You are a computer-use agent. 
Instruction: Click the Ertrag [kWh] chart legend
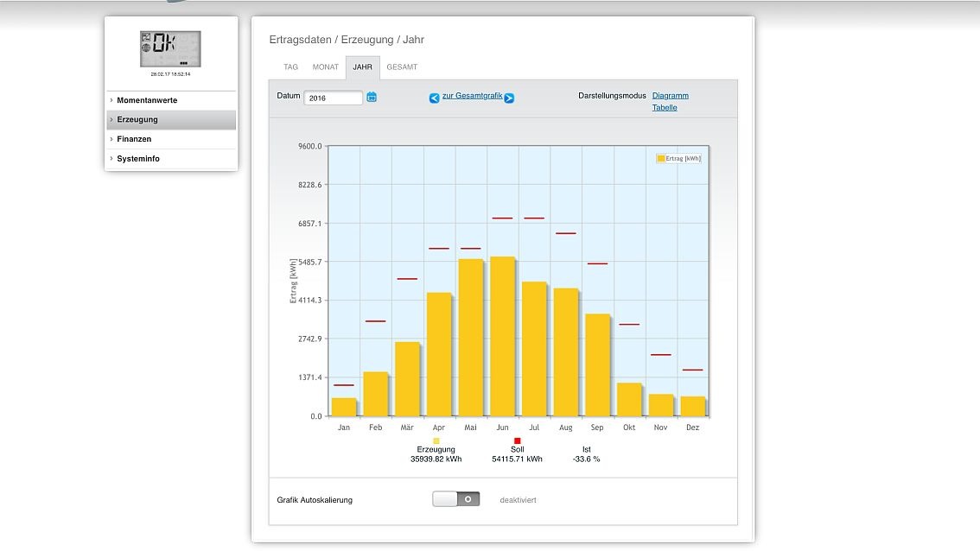pos(678,159)
